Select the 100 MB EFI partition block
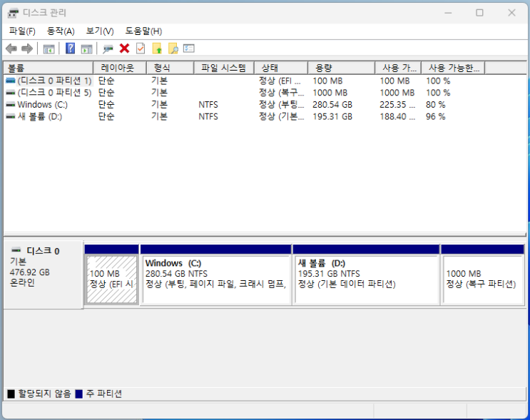The width and height of the screenshot is (530, 420). point(111,279)
